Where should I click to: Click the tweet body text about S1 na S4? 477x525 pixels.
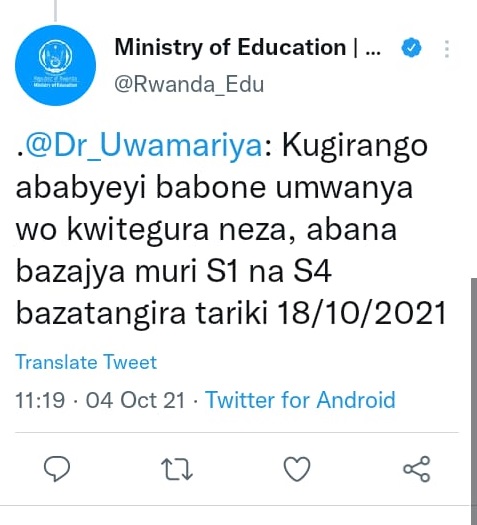(231, 229)
